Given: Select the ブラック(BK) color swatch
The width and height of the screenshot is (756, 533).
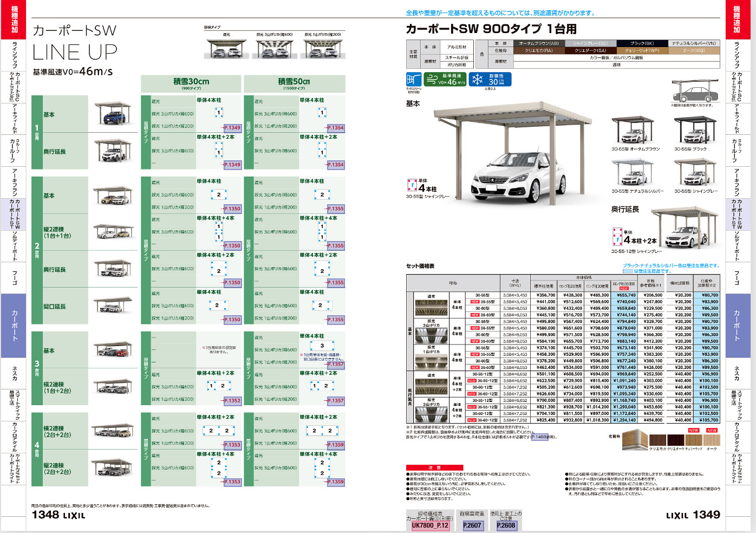Looking at the screenshot, I should coord(642,43).
